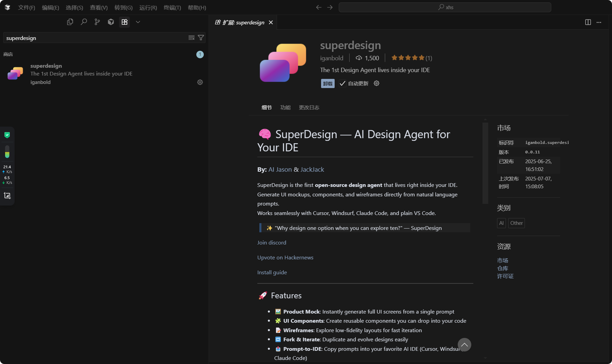The height and width of the screenshot is (364, 612).
Task: Open the JackJack author link
Action: pyautogui.click(x=312, y=170)
